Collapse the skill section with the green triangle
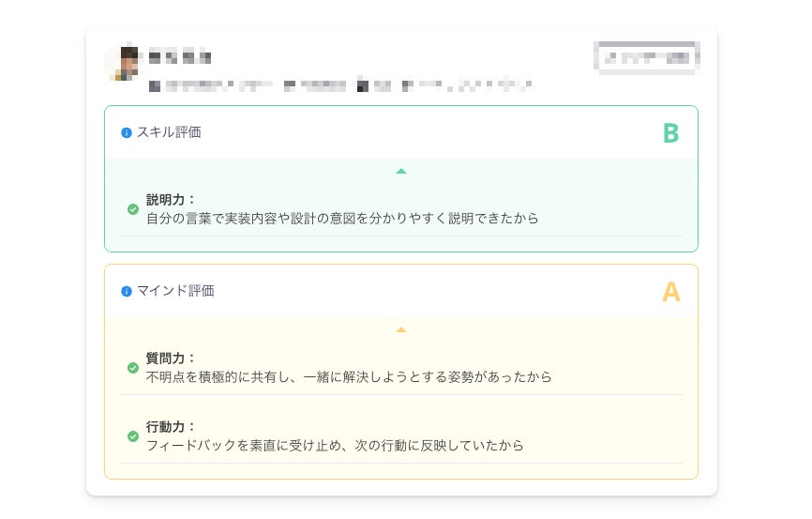The image size is (812, 519). (x=401, y=172)
